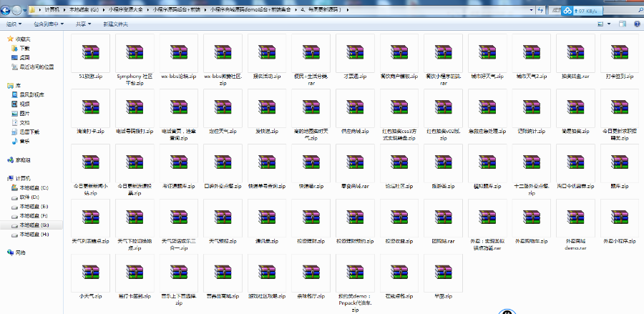Change the view with the views button
644x314 pixels.
point(600,24)
